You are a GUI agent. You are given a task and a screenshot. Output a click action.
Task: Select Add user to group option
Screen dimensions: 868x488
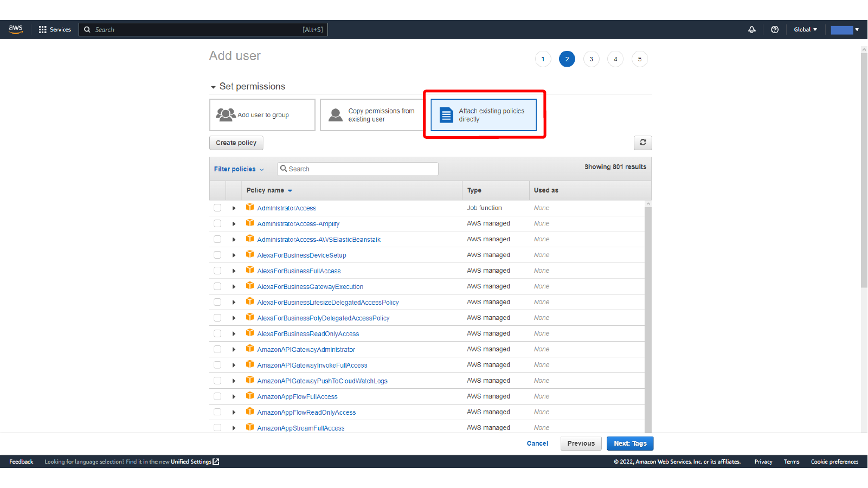(x=262, y=115)
